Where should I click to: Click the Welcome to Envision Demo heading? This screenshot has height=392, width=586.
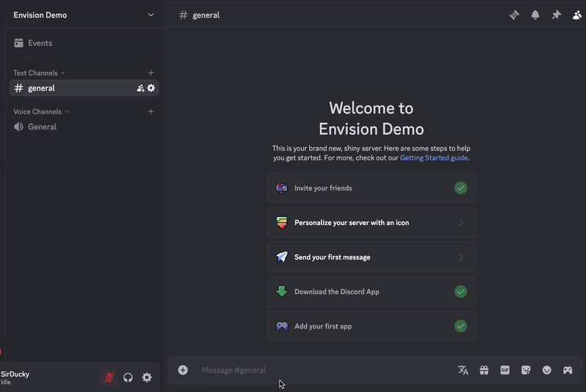(x=371, y=119)
